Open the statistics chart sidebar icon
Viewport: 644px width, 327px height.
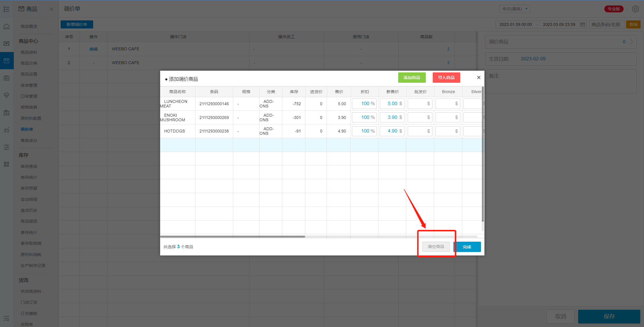coord(6,130)
